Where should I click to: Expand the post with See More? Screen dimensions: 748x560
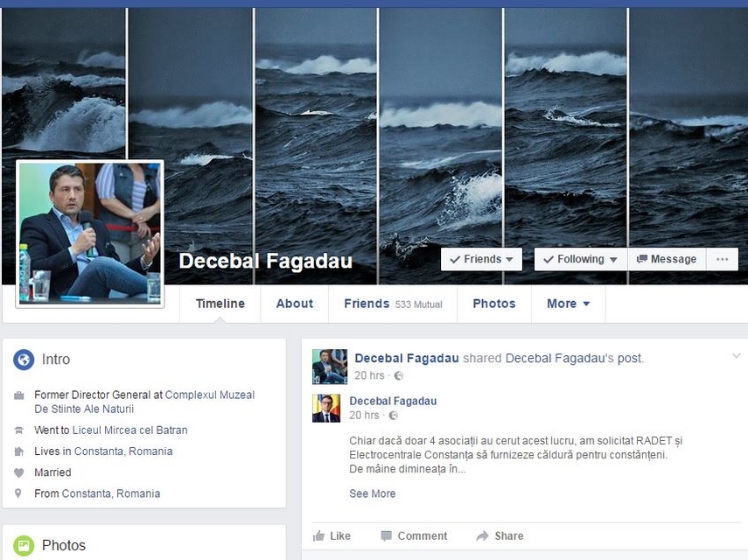pos(372,493)
